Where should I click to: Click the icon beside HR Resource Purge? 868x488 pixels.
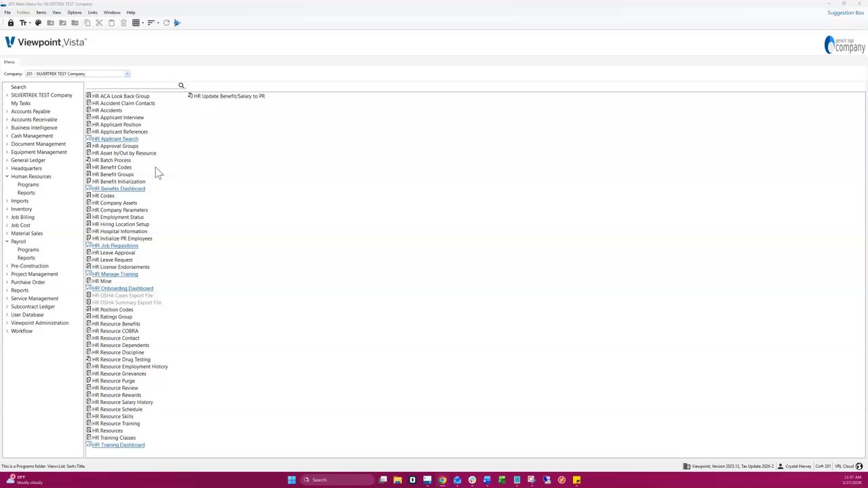(x=89, y=380)
